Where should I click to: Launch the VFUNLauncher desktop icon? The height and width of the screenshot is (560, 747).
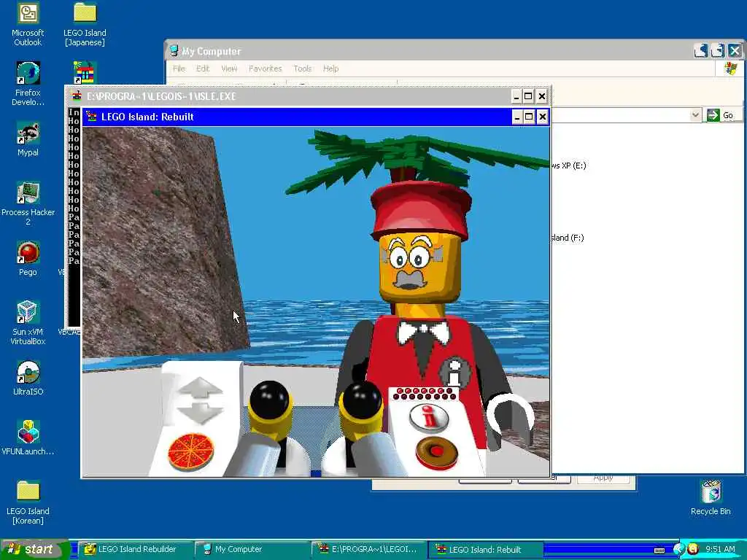(x=28, y=438)
